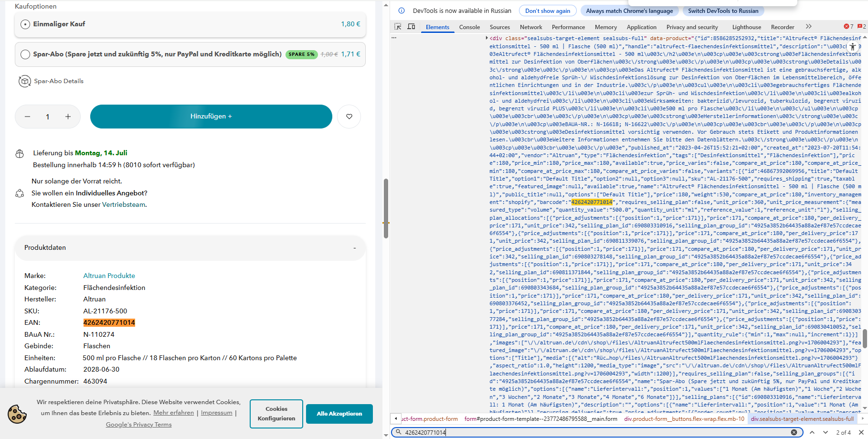This screenshot has width=868, height=439.
Task: Go to previous search result
Action: (x=812, y=432)
